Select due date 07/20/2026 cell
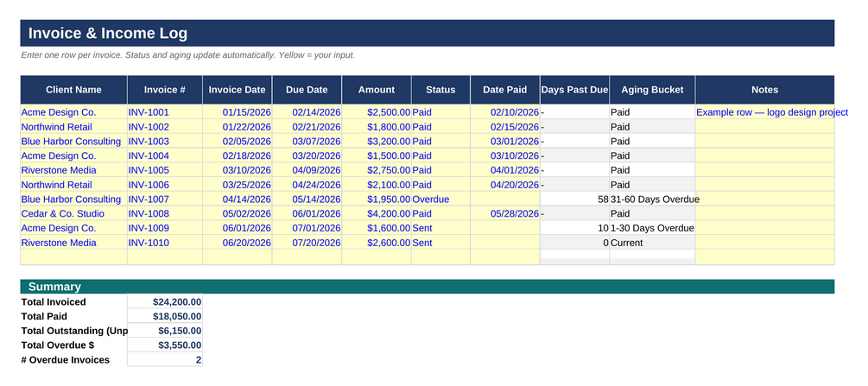 tap(307, 243)
